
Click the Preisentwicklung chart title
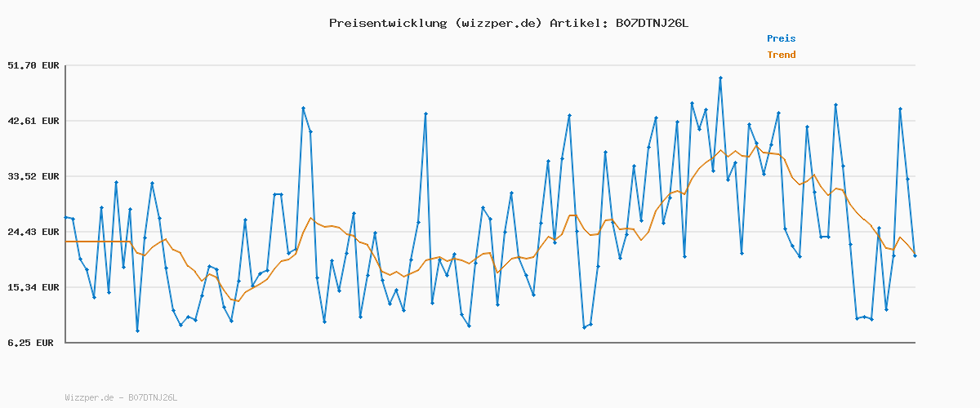pyautogui.click(x=508, y=23)
